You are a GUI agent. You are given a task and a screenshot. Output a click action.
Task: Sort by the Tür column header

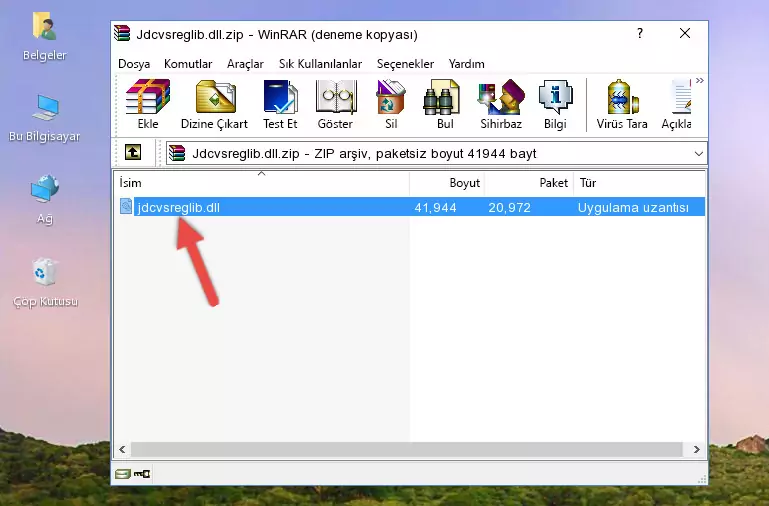click(639, 183)
